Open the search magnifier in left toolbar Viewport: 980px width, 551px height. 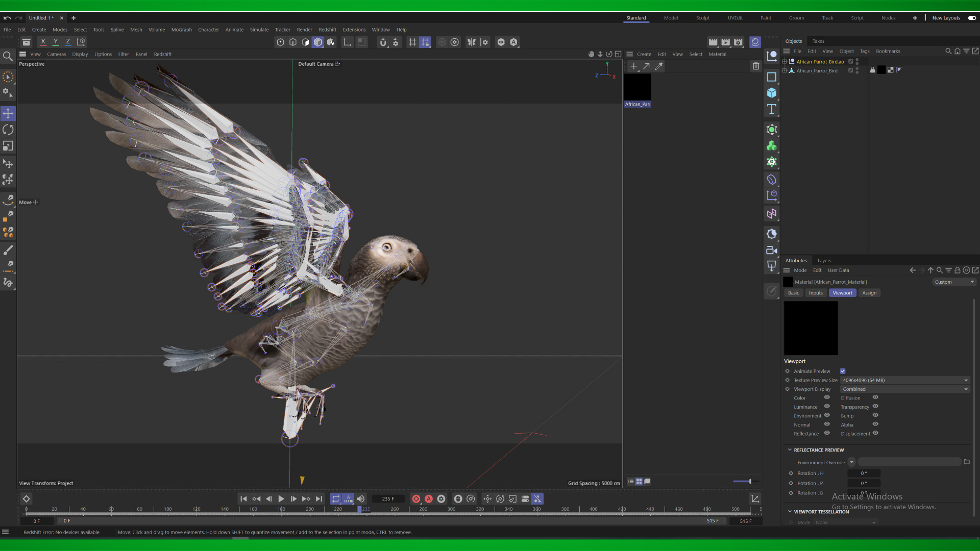[x=8, y=56]
